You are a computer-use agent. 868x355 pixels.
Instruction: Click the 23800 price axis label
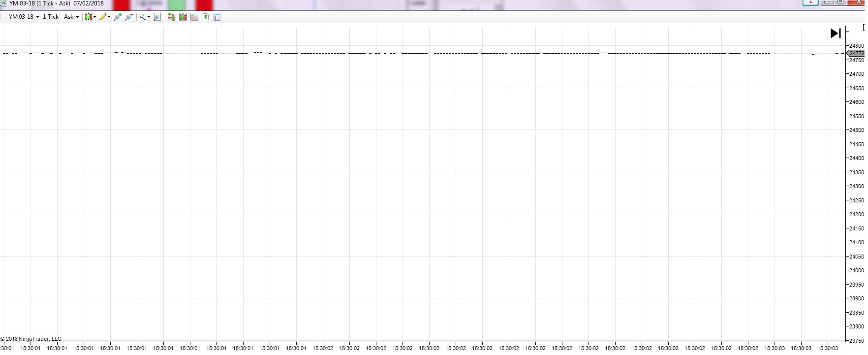857,326
